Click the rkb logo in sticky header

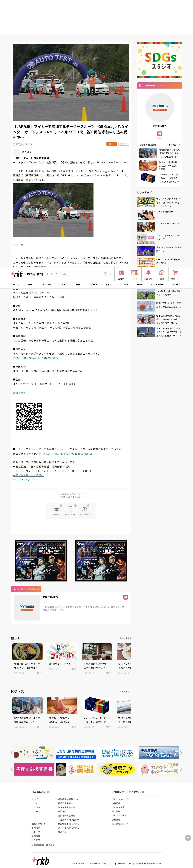(17, 274)
